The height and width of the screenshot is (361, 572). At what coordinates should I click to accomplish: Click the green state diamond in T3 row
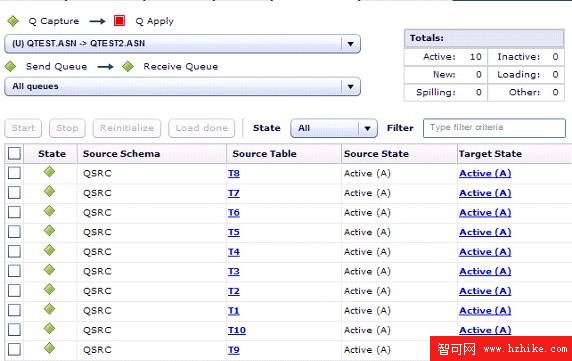49,270
